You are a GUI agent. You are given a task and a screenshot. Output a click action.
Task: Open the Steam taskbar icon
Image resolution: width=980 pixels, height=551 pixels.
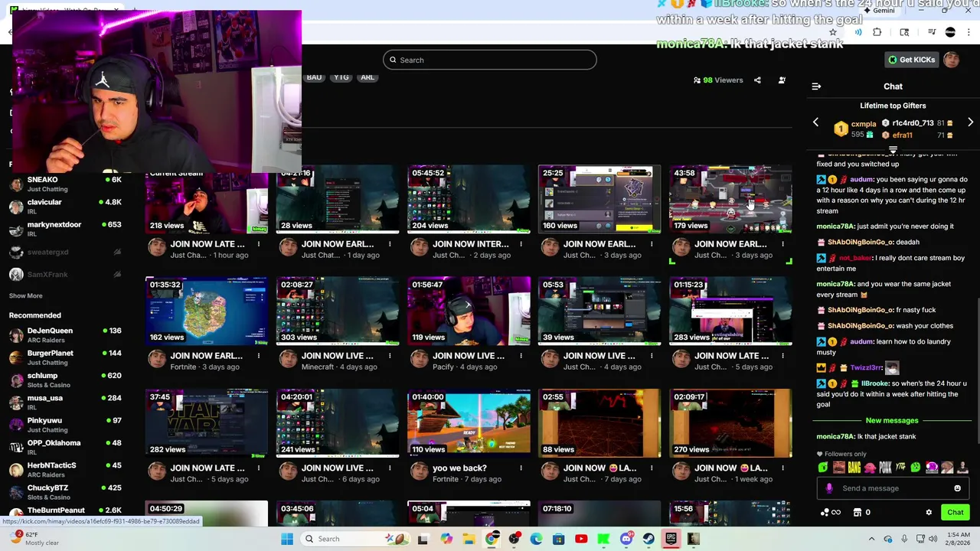pos(648,539)
